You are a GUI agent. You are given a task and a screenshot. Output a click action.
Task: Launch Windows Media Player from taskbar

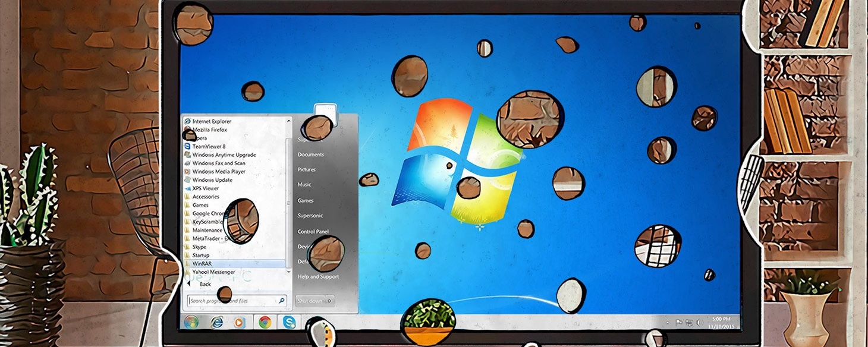click(x=239, y=322)
